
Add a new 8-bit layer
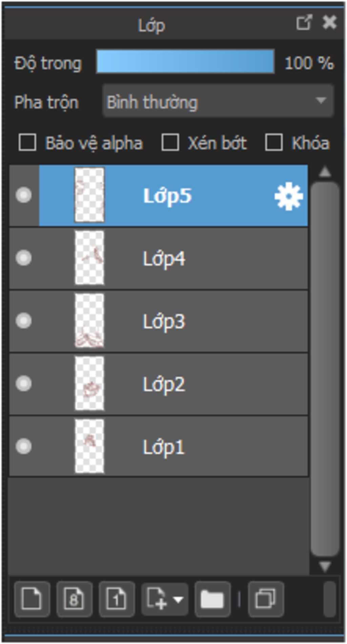pos(74,599)
